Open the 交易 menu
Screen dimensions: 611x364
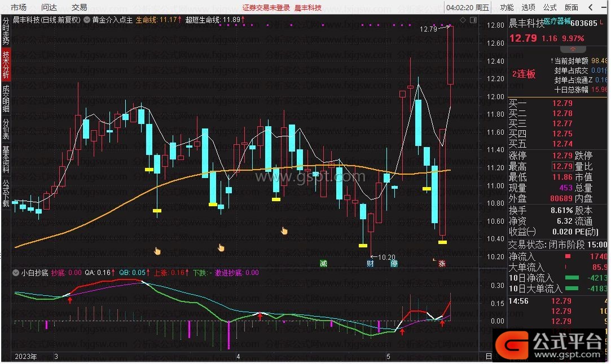pyautogui.click(x=80, y=7)
